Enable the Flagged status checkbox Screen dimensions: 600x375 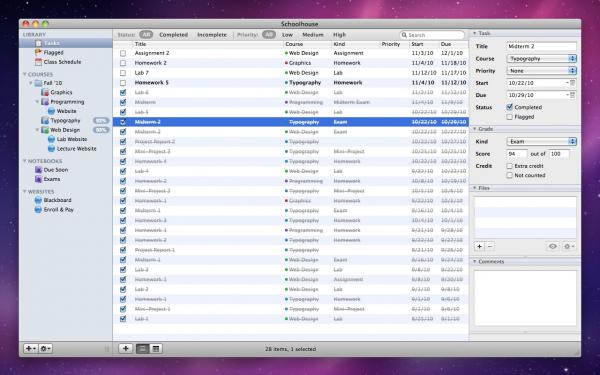coord(509,117)
